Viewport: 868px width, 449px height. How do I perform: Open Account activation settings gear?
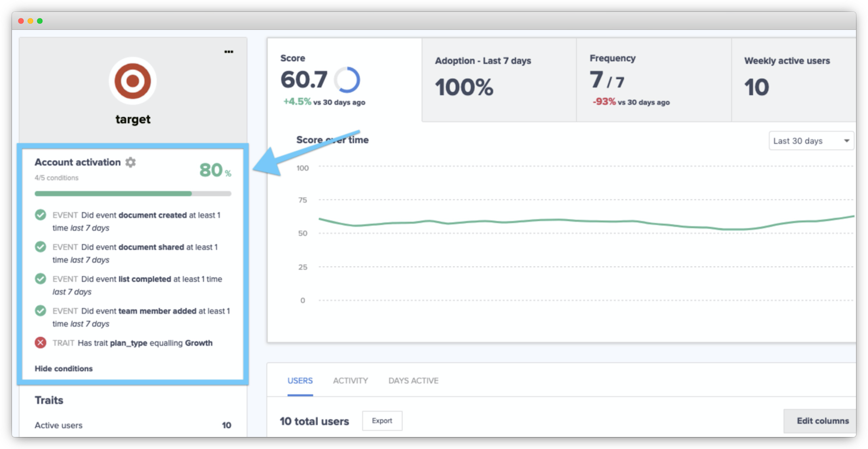click(x=131, y=162)
